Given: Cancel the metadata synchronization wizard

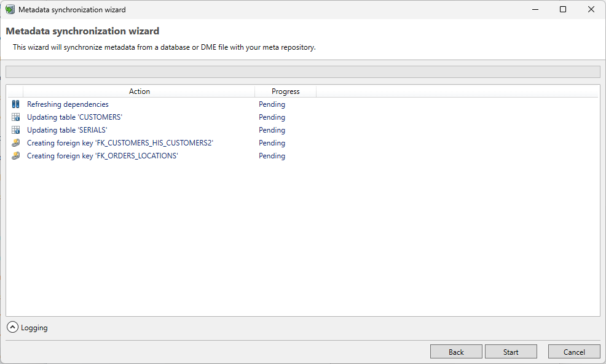Looking at the screenshot, I should [573, 351].
